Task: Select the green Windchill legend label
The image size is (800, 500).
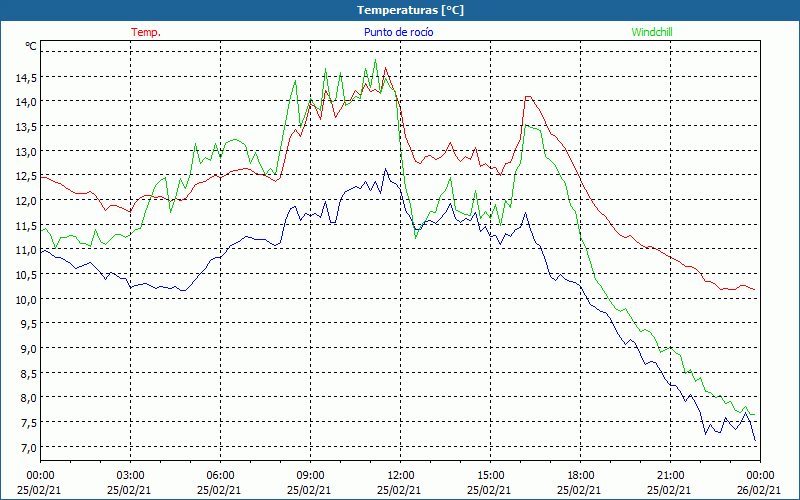Action: pos(652,32)
